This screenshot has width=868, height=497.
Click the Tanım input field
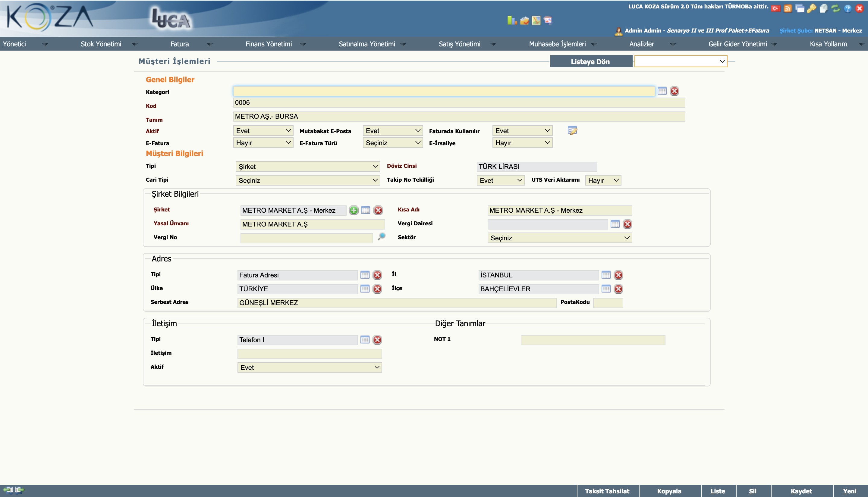pos(459,116)
